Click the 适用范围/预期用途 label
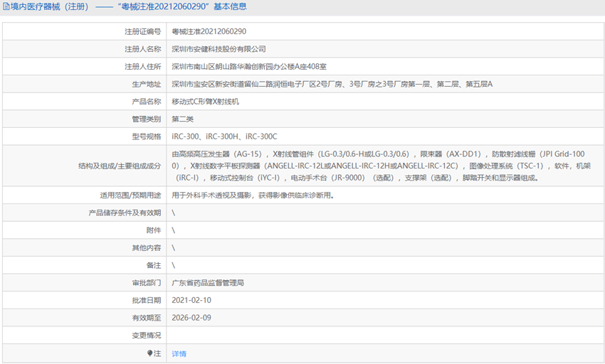Viewport: 605px width, 364px height. [x=130, y=195]
